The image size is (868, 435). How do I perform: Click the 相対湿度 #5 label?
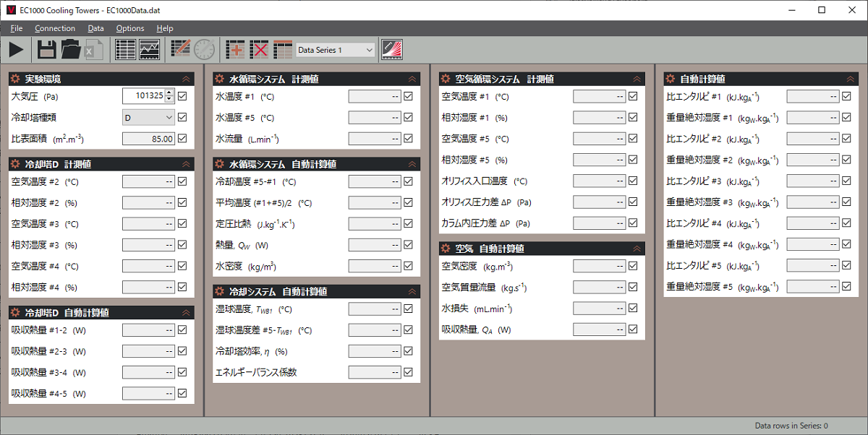pyautogui.click(x=475, y=160)
